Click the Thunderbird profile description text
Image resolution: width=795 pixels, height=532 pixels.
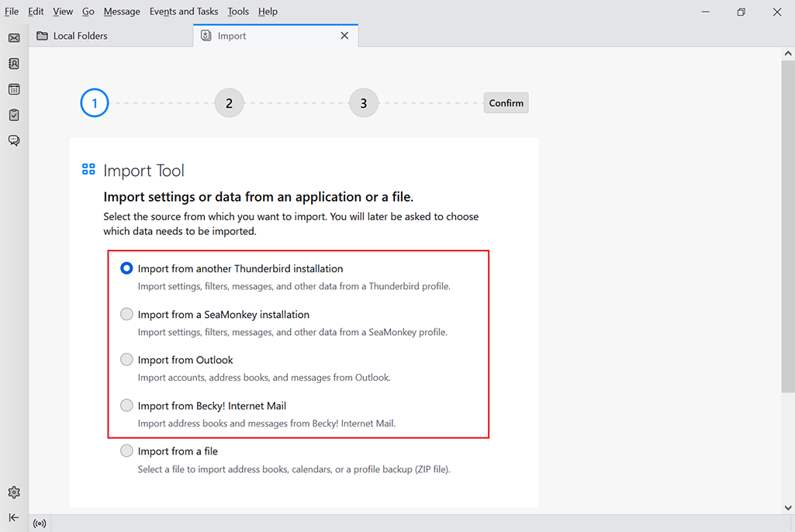pos(294,286)
